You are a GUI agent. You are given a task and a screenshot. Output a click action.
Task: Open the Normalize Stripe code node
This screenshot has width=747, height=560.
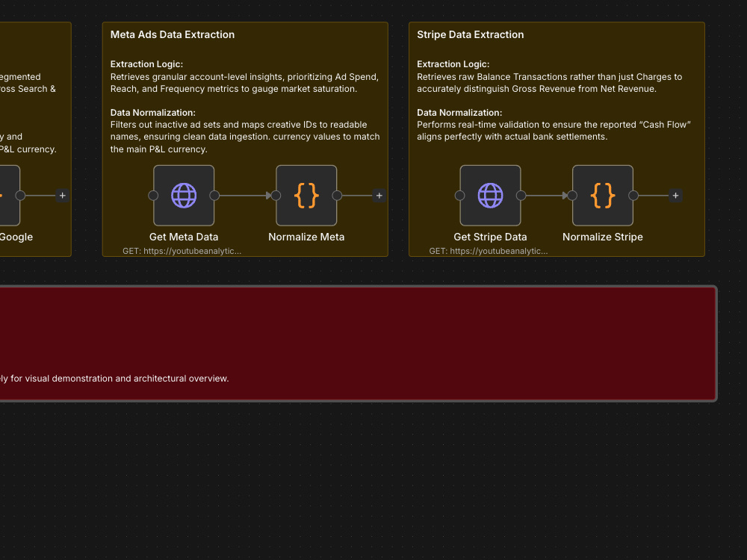point(603,195)
